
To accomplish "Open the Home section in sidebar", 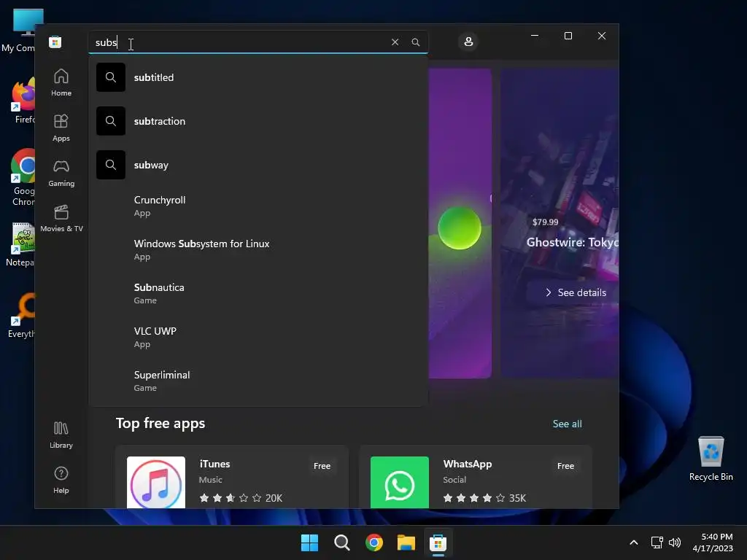I will tap(61, 83).
